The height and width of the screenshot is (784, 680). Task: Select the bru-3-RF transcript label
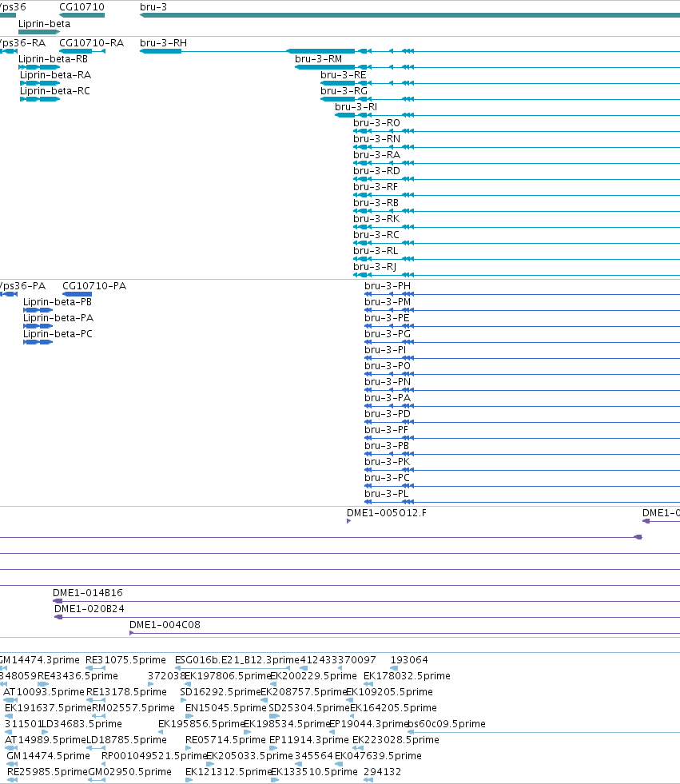coord(376,187)
